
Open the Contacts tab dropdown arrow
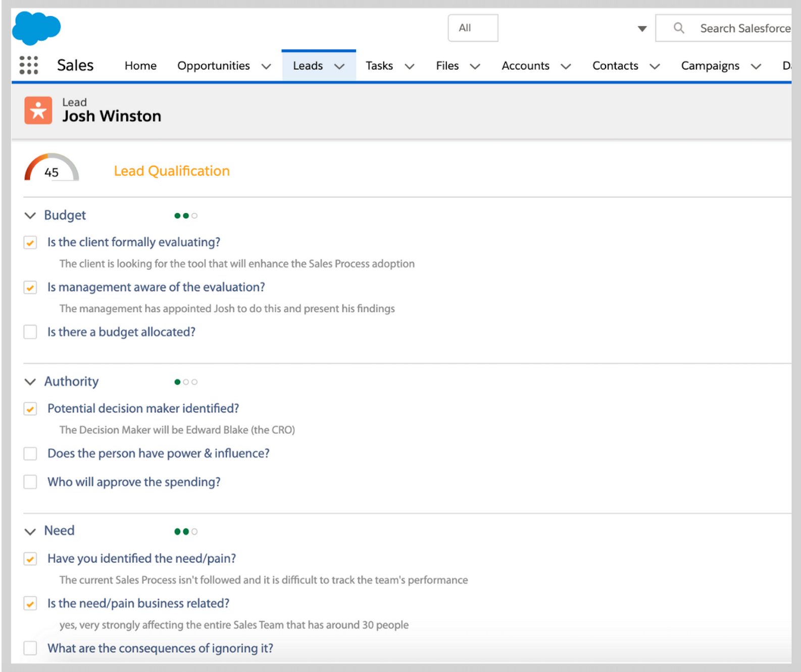tap(655, 66)
